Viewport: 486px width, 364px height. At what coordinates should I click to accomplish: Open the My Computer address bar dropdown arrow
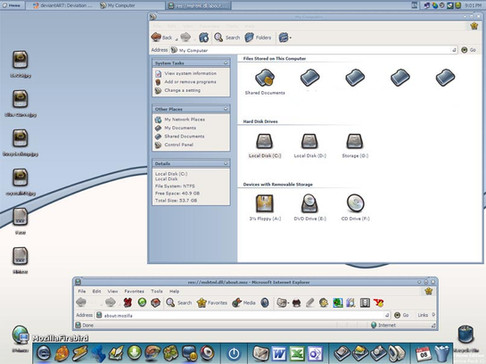(x=454, y=50)
